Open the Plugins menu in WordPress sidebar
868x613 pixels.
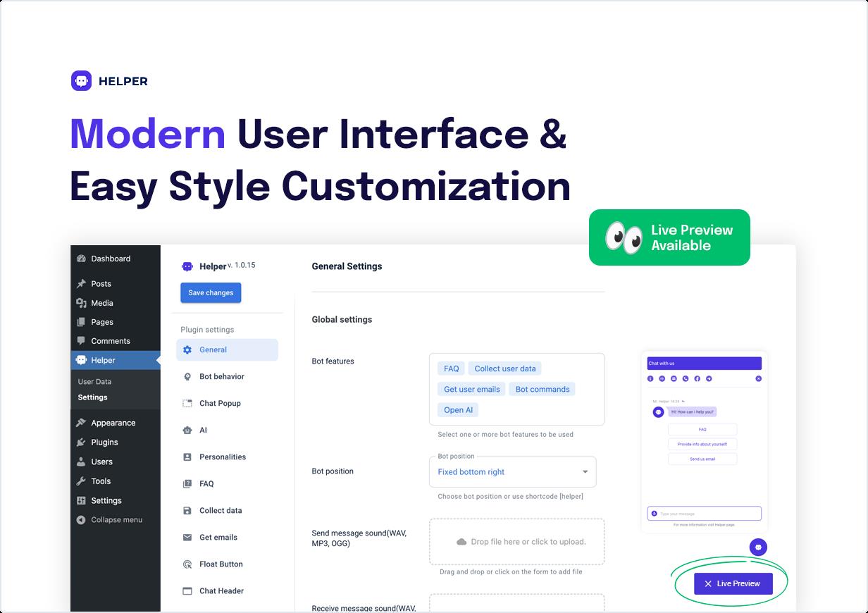pos(104,442)
